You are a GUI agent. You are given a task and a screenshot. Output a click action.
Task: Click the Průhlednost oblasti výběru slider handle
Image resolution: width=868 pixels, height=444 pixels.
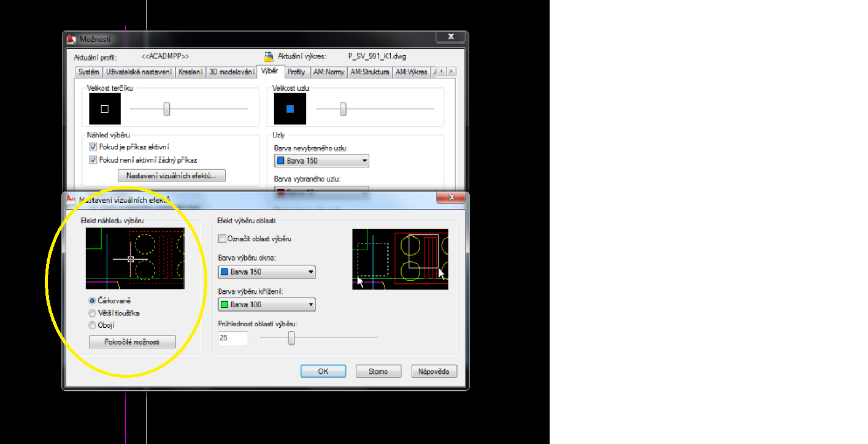(291, 338)
